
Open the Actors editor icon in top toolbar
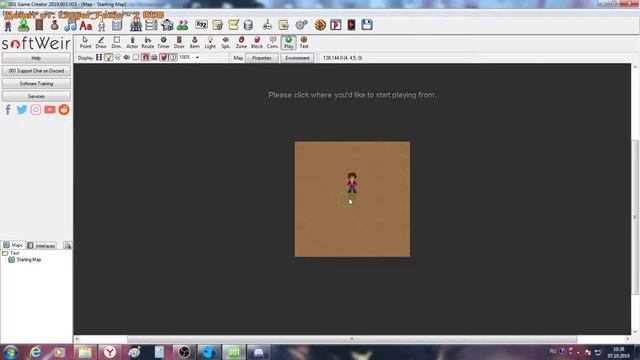coord(8,25)
